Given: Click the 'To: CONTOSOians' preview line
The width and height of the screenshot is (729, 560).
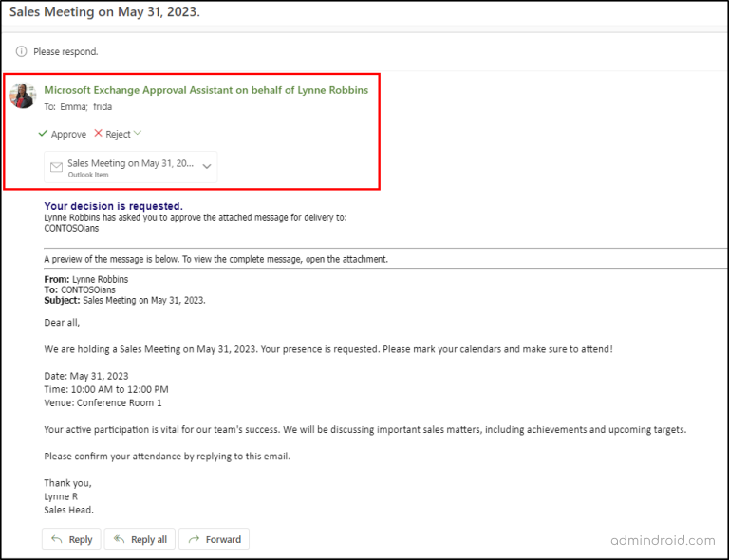Looking at the screenshot, I should point(80,289).
